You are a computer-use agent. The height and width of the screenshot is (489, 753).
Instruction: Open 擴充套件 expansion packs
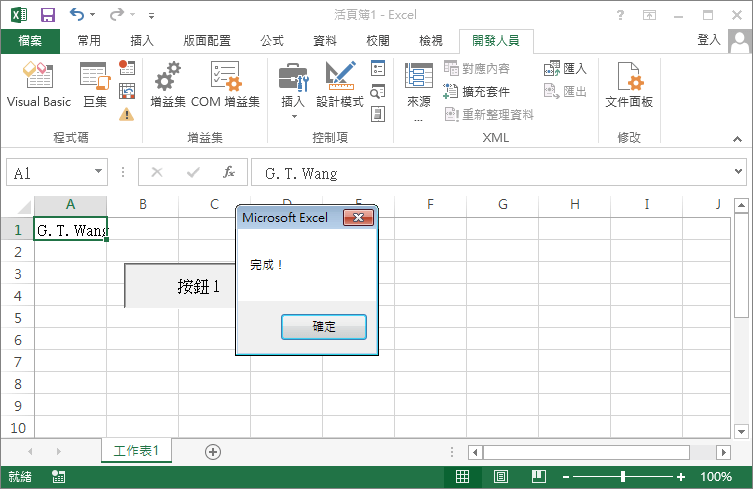click(476, 91)
